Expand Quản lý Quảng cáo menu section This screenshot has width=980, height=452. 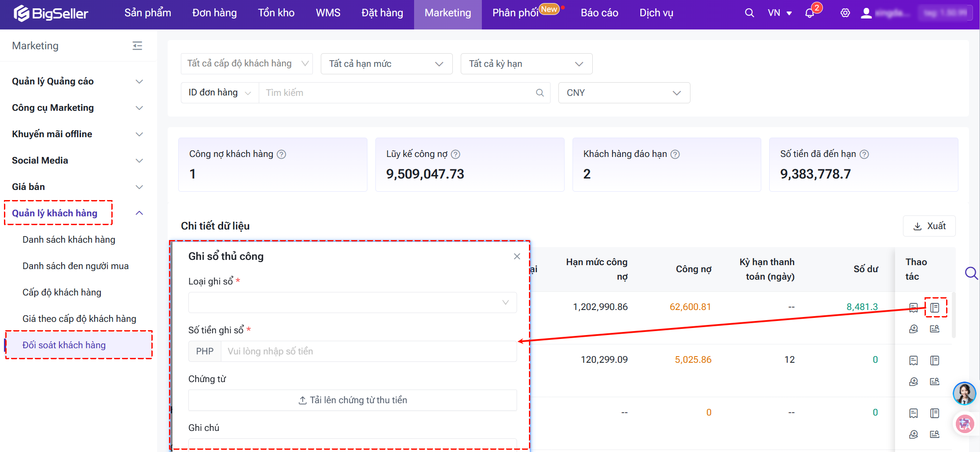tap(77, 81)
